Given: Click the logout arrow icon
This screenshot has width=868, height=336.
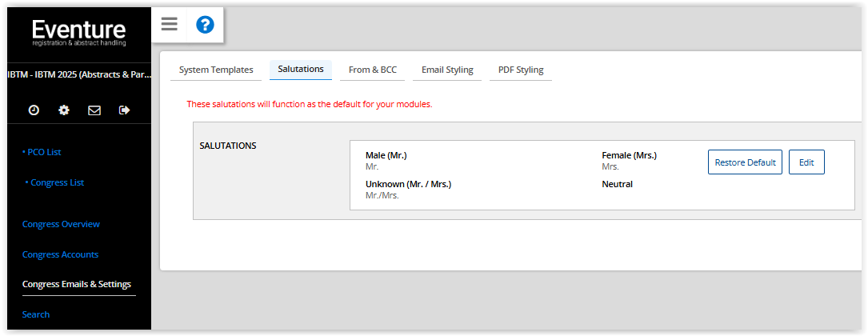Looking at the screenshot, I should [124, 110].
